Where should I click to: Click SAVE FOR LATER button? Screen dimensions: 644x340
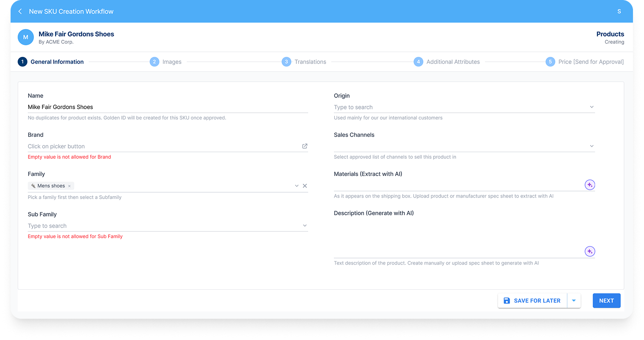coord(532,301)
